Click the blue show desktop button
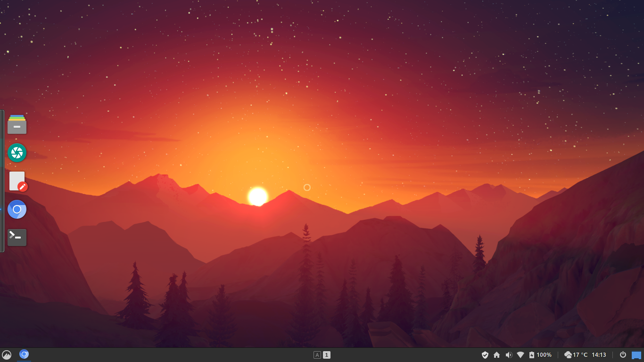 [x=636, y=355]
